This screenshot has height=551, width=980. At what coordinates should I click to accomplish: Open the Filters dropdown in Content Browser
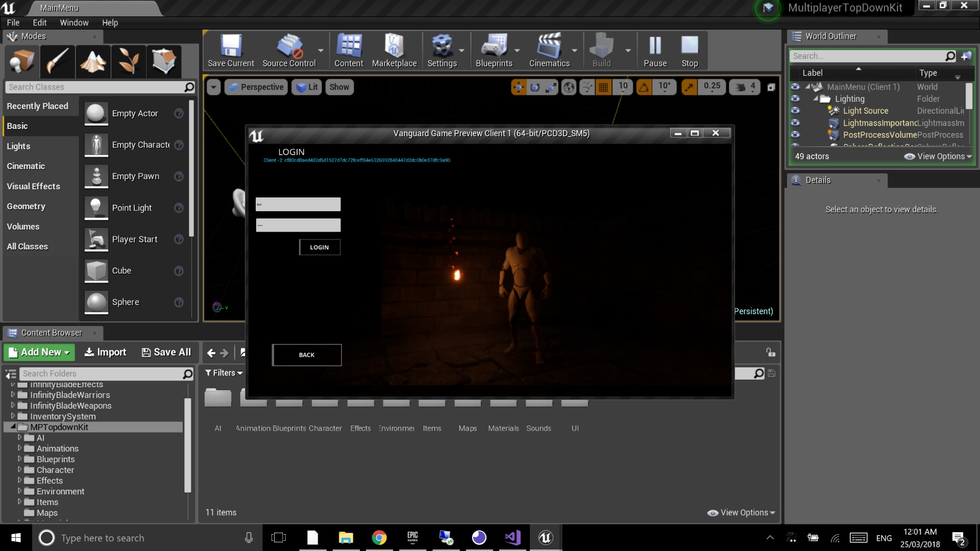(224, 373)
